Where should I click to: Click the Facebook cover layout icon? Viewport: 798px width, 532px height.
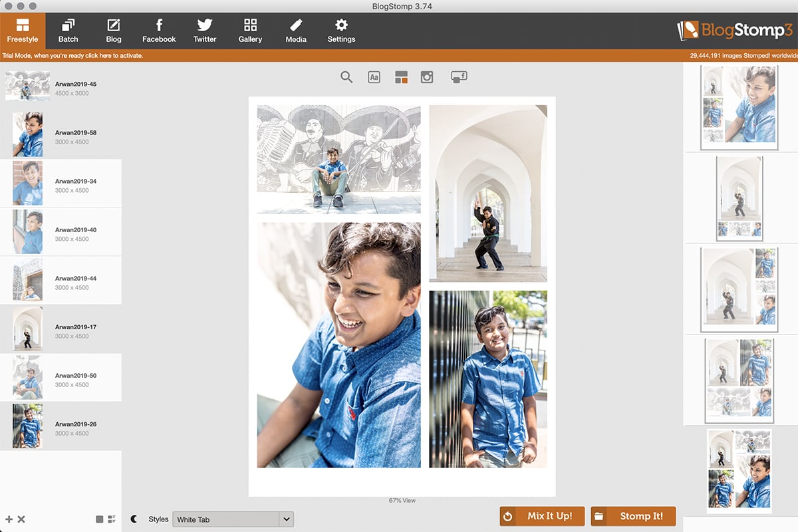tap(459, 77)
